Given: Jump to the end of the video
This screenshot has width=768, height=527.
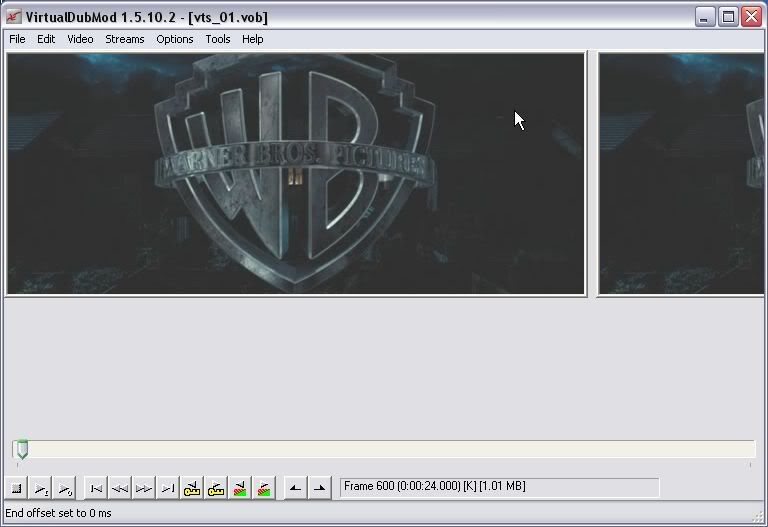Looking at the screenshot, I should point(168,488).
